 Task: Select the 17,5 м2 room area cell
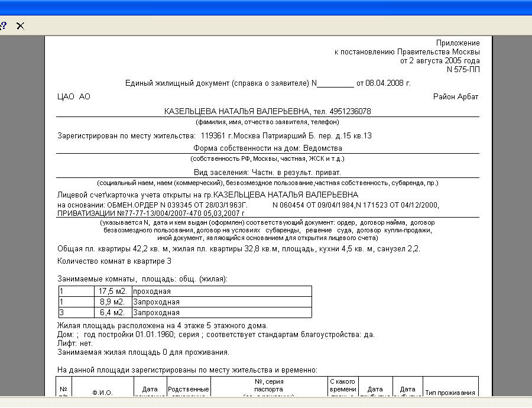coord(113,292)
